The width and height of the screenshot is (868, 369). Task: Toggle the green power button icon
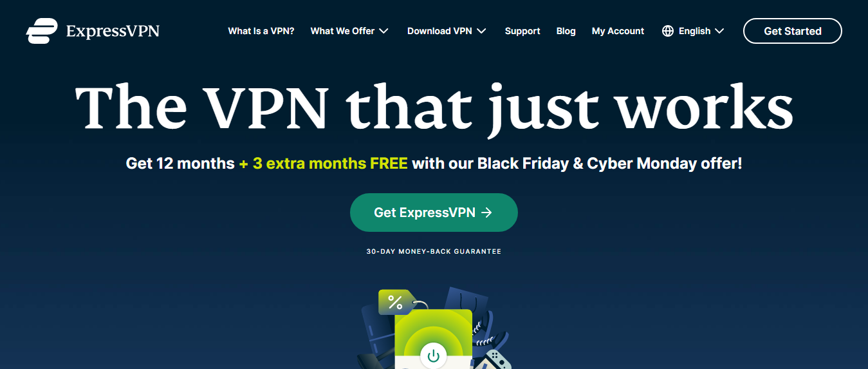[433, 355]
